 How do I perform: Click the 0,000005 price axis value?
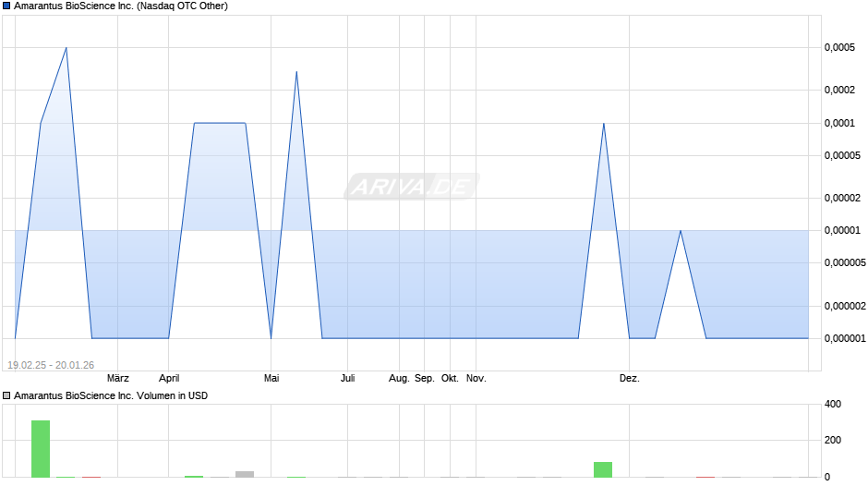(x=845, y=262)
